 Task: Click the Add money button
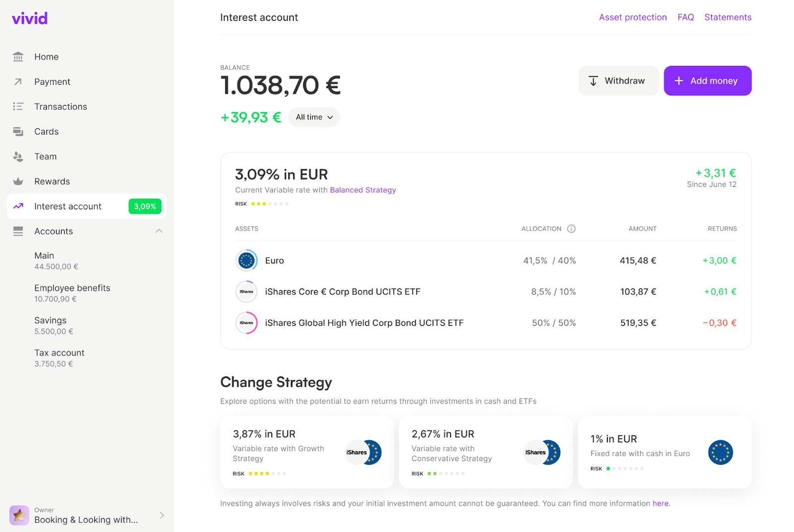point(707,81)
